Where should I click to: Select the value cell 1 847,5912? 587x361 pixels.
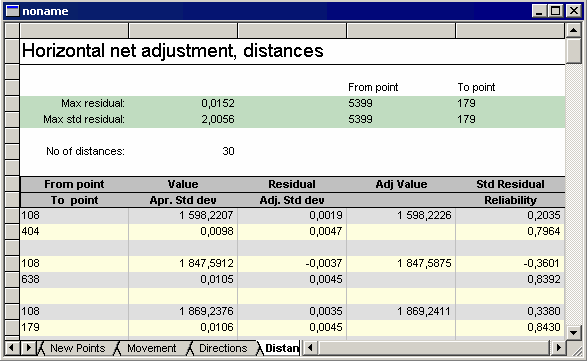pos(183,263)
